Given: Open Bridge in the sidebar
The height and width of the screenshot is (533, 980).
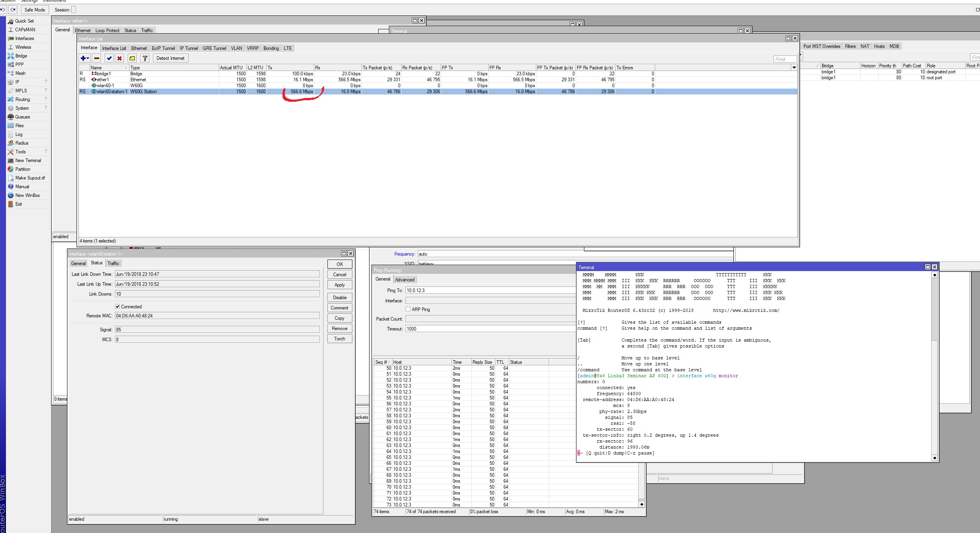Looking at the screenshot, I should point(21,56).
